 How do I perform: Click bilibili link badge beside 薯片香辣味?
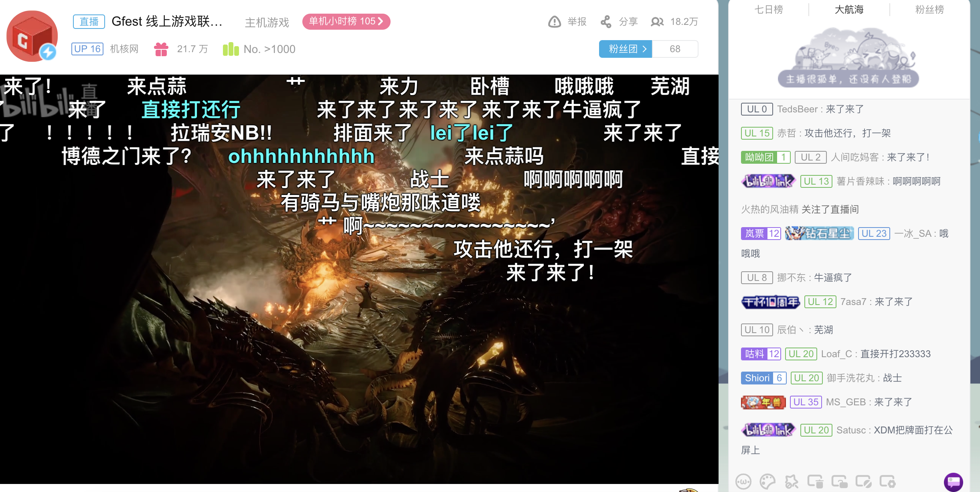tap(768, 181)
